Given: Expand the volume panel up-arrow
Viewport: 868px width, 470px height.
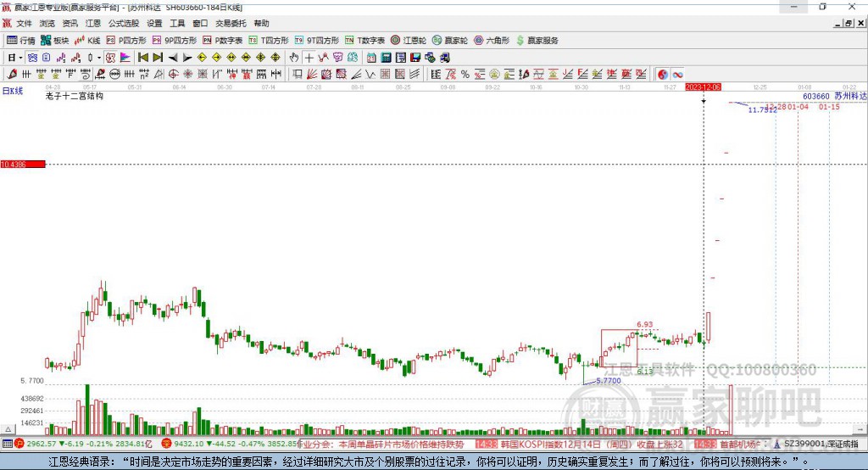Looking at the screenshot, I should (x=8, y=429).
